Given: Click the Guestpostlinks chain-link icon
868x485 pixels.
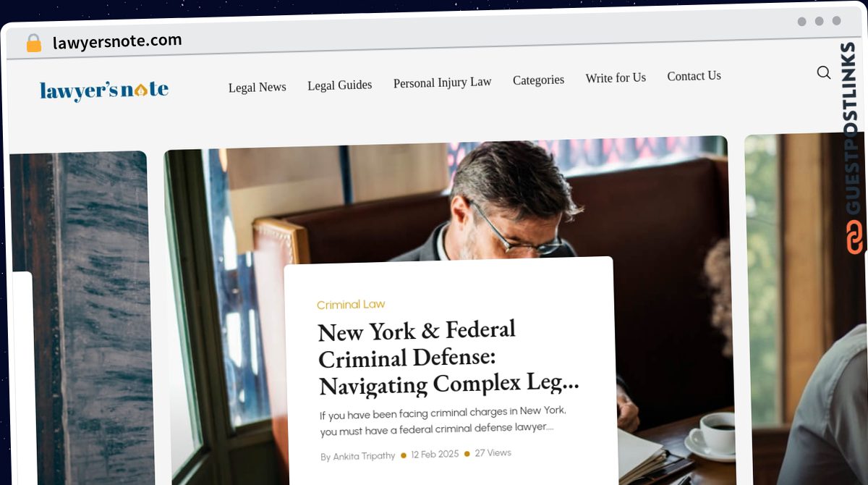Looking at the screenshot, I should [855, 237].
